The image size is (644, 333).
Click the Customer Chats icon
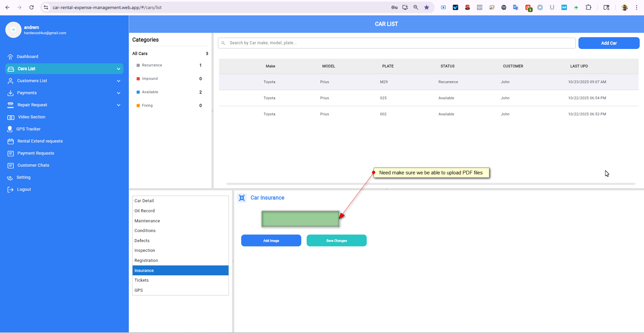click(10, 165)
